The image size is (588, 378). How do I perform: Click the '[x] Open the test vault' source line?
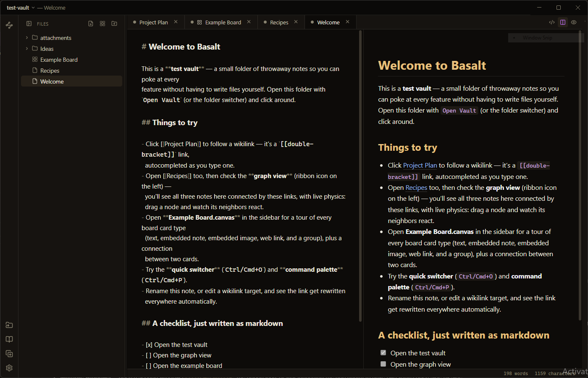[174, 345]
